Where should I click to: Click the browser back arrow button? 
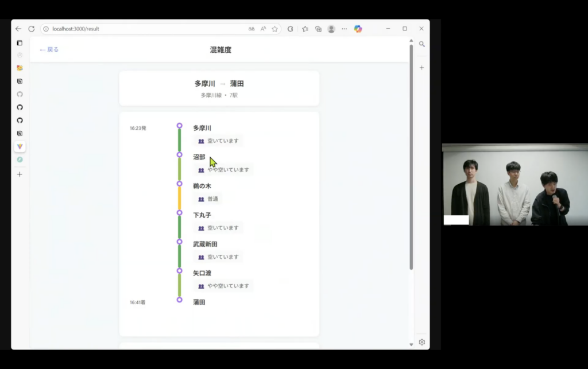click(18, 29)
